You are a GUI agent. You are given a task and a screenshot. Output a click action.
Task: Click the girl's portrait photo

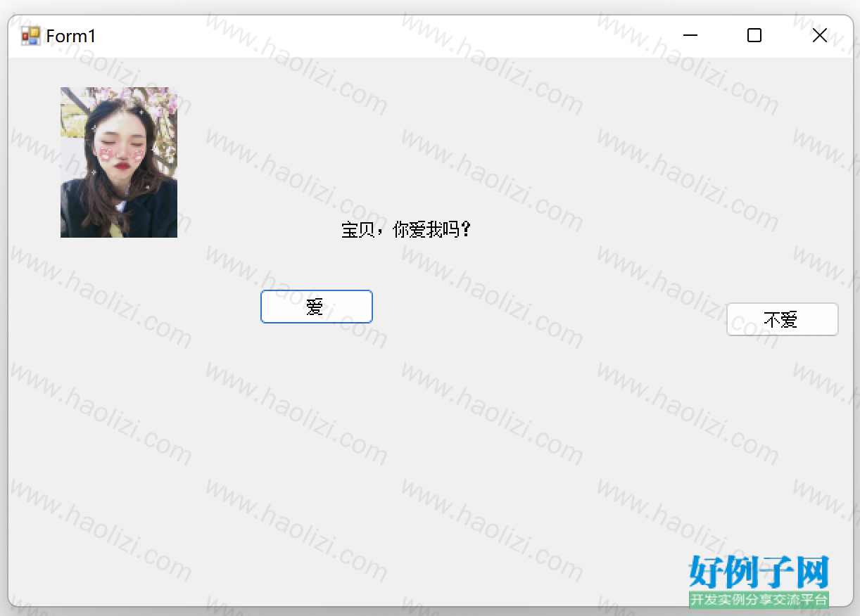coord(119,162)
